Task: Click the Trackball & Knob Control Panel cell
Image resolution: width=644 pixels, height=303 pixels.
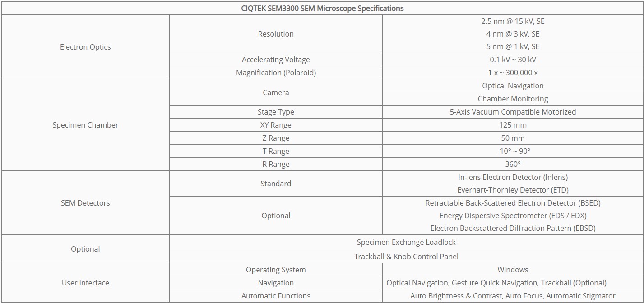Action: click(406, 257)
